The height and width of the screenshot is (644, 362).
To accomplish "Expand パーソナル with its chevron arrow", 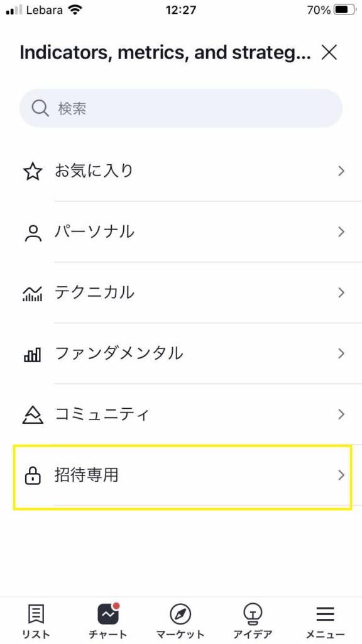I will pos(341,232).
